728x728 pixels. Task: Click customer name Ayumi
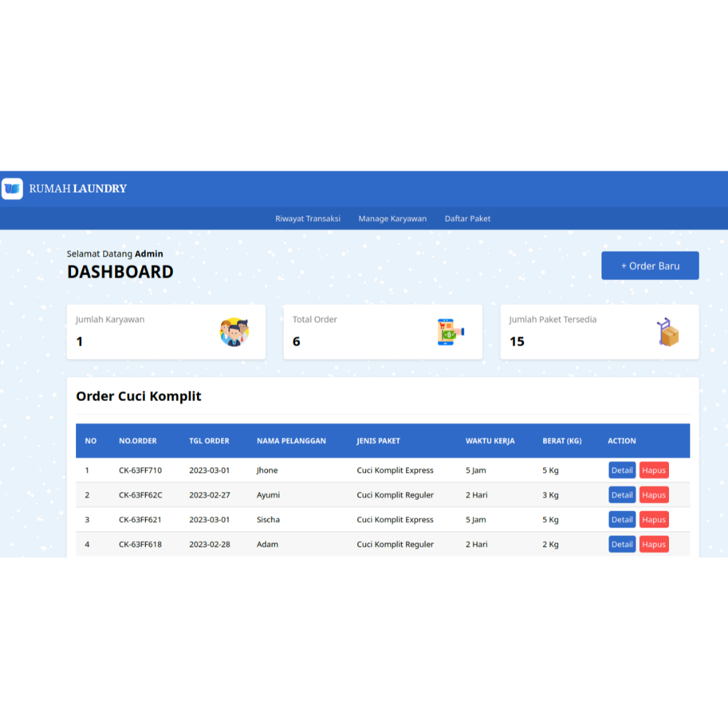coord(268,495)
